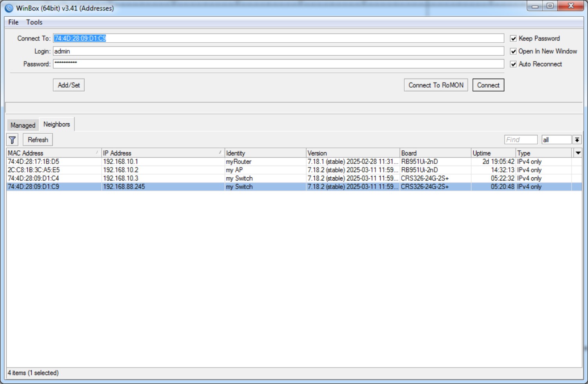
Task: Click the Add/Set button
Action: click(x=69, y=85)
